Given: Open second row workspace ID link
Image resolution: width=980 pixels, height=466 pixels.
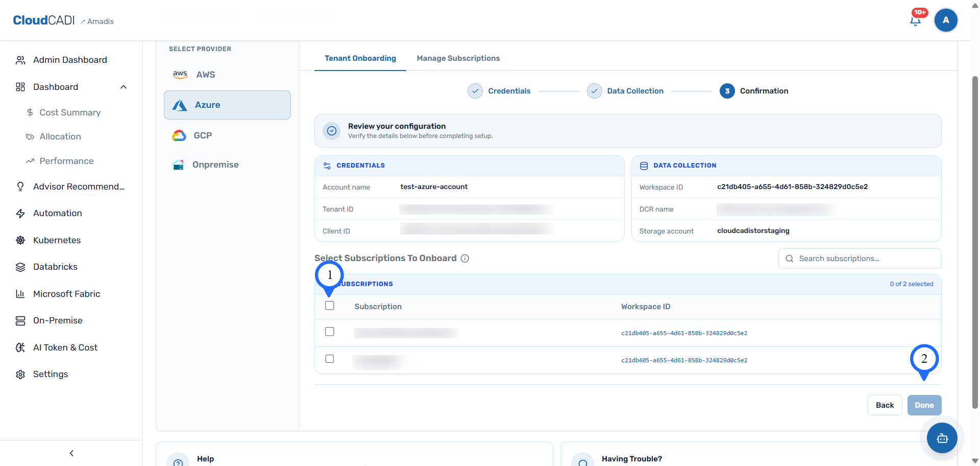Looking at the screenshot, I should tap(684, 360).
